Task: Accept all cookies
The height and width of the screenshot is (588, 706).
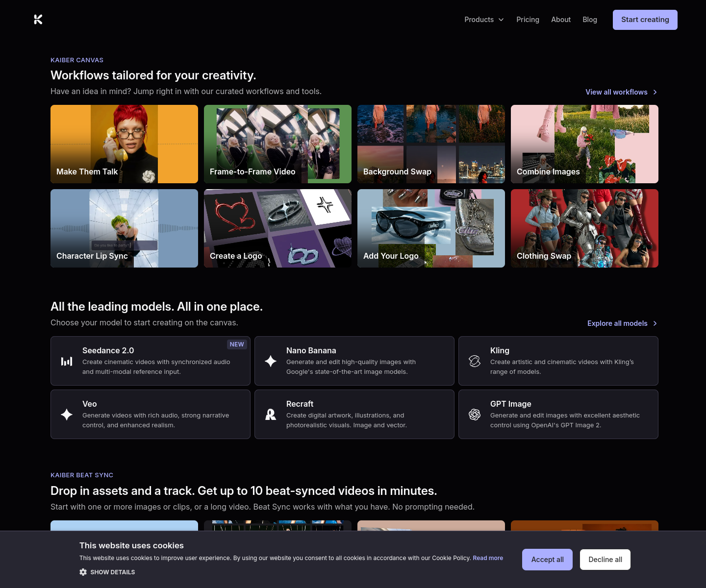Action: coord(547,560)
